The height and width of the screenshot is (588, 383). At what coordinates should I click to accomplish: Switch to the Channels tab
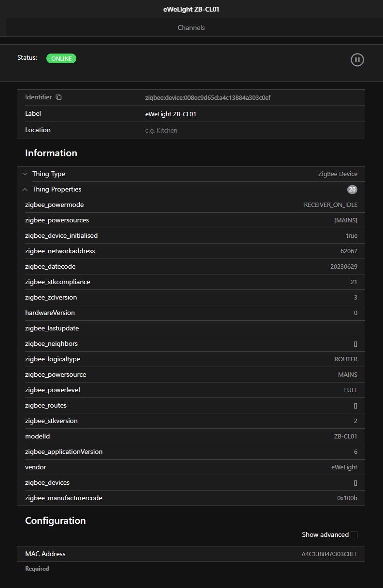191,27
